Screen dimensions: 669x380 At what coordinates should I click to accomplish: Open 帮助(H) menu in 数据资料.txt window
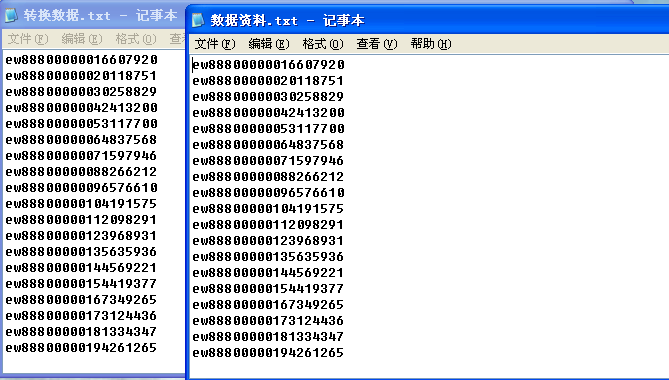[x=431, y=44]
